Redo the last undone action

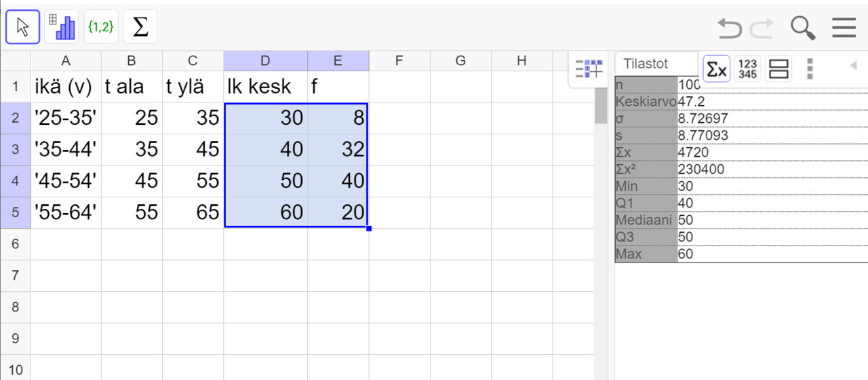[x=762, y=28]
